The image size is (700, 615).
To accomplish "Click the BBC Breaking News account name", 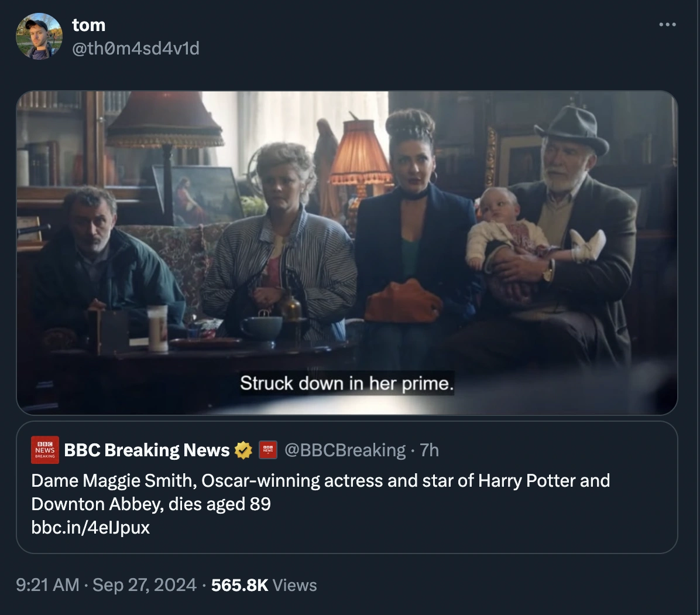I will point(146,450).
